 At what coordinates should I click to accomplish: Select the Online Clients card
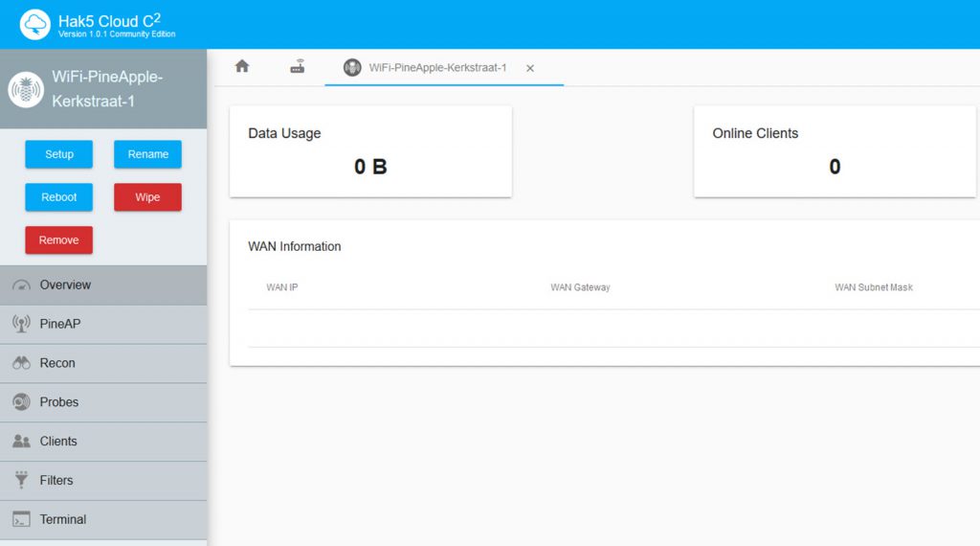pos(834,151)
